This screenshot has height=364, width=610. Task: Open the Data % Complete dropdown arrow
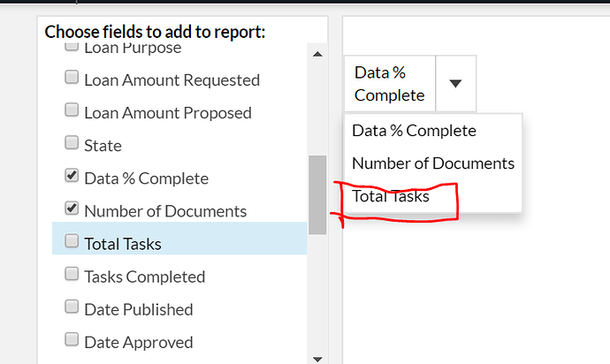(455, 83)
